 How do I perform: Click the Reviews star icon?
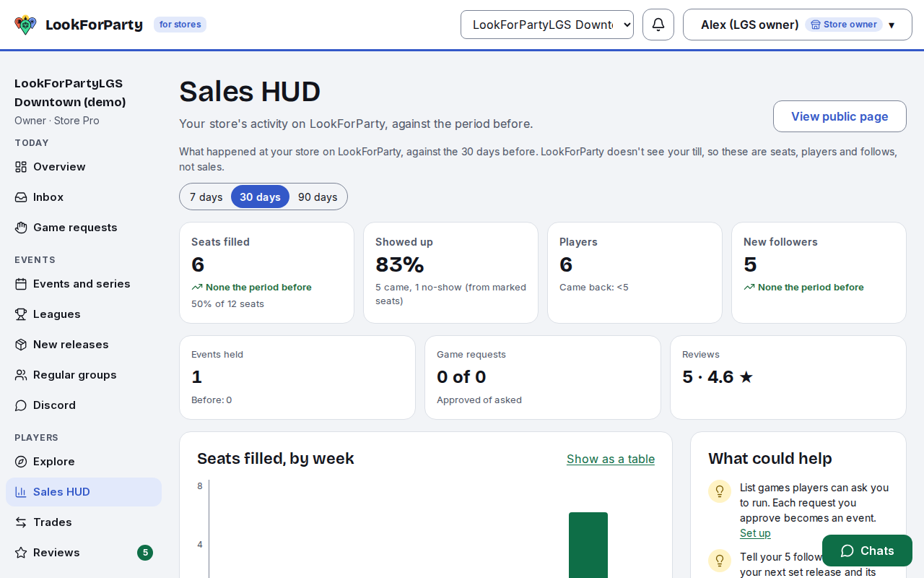[x=21, y=553]
